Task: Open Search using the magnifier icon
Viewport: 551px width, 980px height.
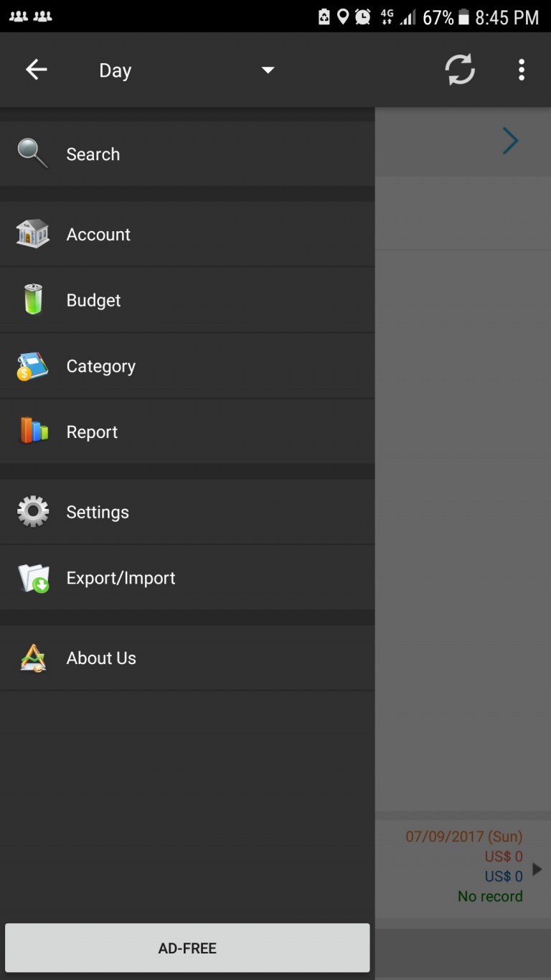Action: [32, 154]
